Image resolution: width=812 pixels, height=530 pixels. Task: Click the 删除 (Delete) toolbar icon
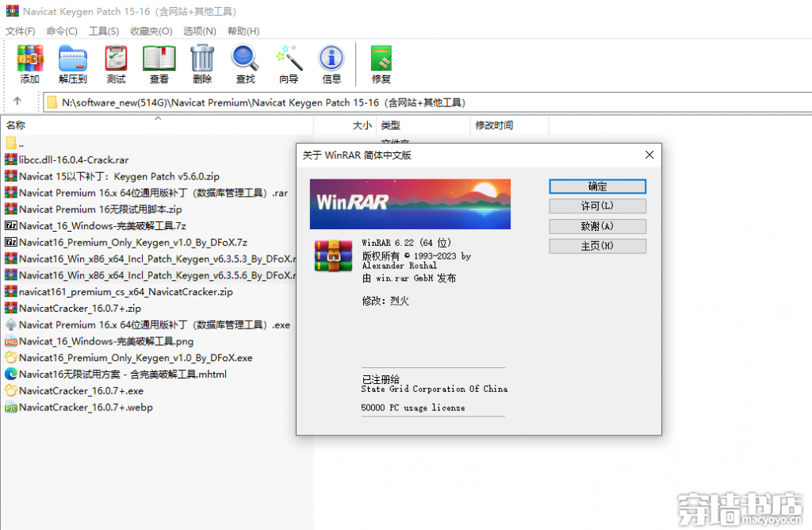pos(202,63)
